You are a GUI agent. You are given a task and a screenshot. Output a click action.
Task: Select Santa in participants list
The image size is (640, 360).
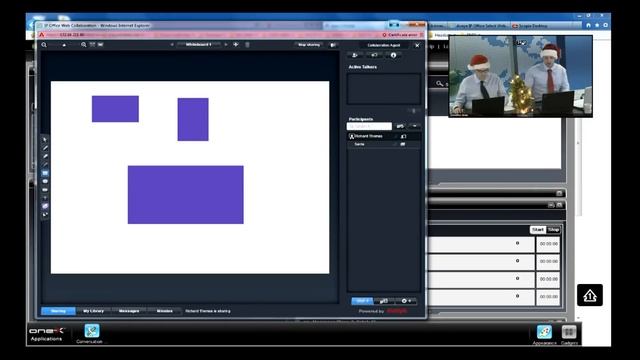383,144
